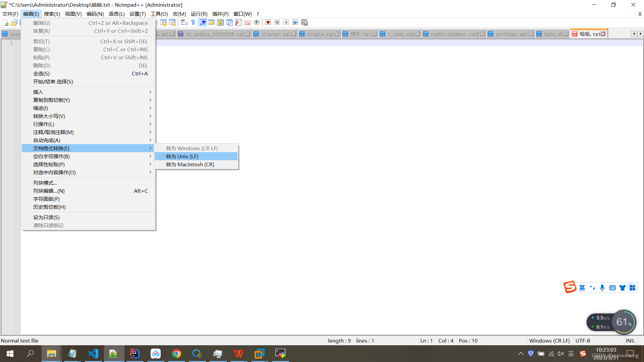Select 转为 Unix (LF) submenu entry

(196, 157)
